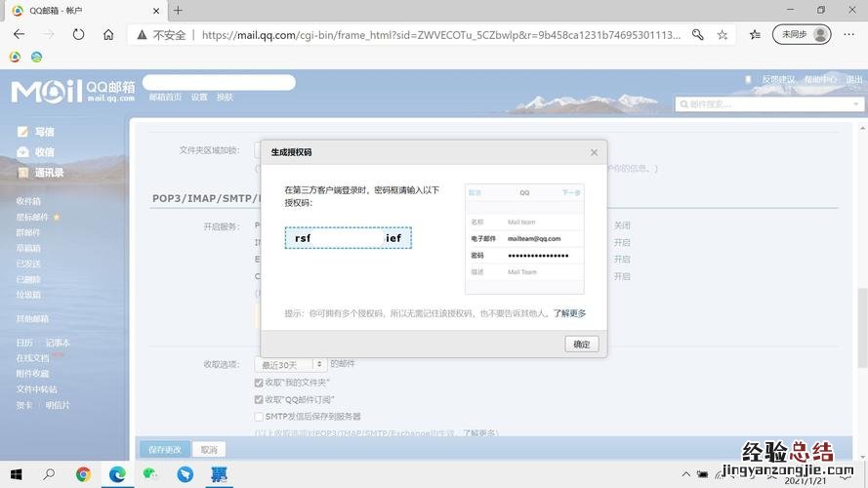
Task: Click the address bar URL
Action: 441,35
